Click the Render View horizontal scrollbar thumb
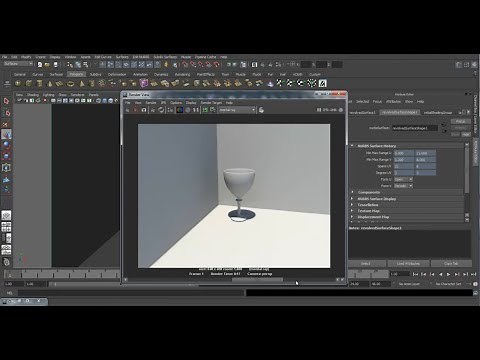Viewport: 480px width, 360px height. pos(257,279)
